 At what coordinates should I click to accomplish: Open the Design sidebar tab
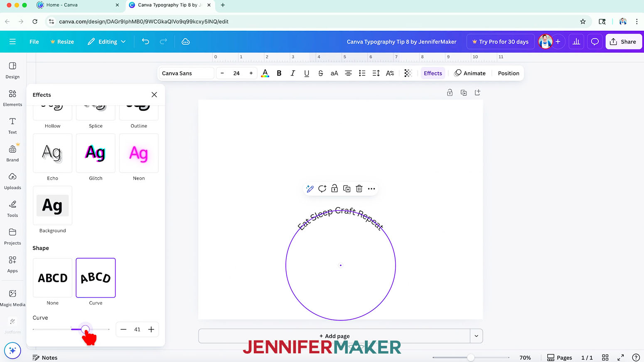[x=12, y=70]
